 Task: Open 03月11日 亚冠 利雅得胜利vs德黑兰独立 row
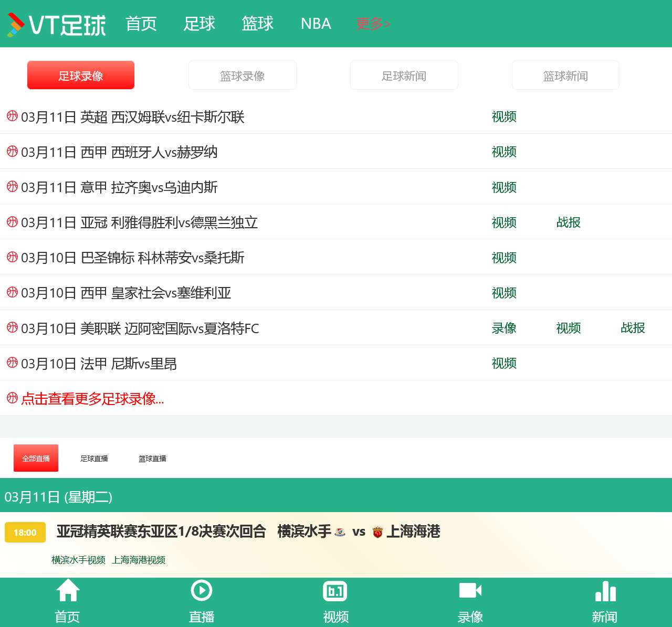point(140,222)
